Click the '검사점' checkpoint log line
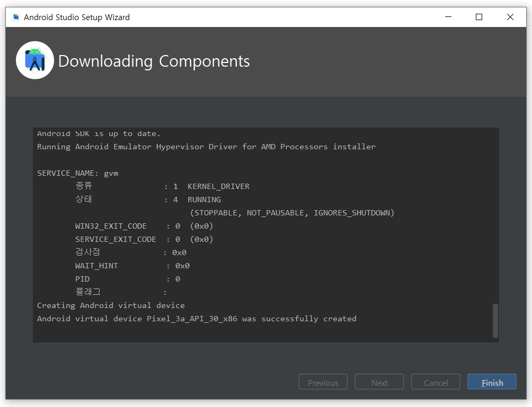The width and height of the screenshot is (532, 407). [131, 252]
